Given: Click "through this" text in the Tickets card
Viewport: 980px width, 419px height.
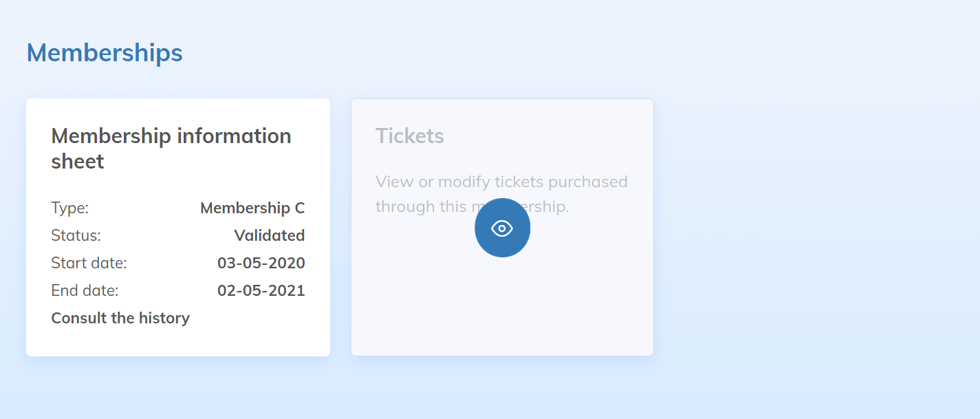Looking at the screenshot, I should click(409, 206).
